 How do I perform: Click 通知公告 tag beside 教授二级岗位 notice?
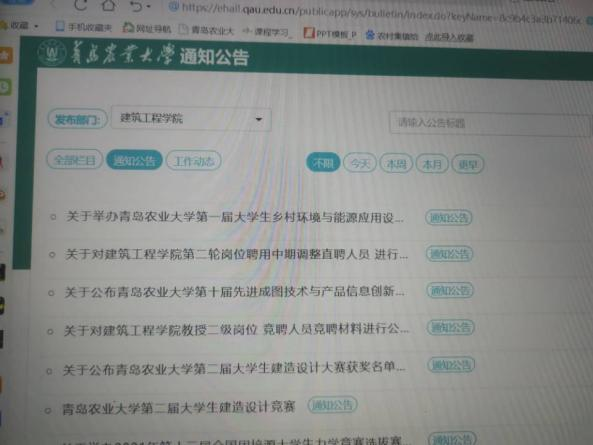pyautogui.click(x=451, y=327)
